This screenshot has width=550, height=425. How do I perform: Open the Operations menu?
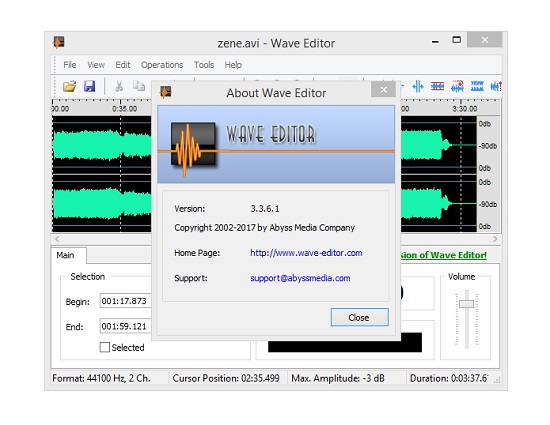[x=162, y=65]
